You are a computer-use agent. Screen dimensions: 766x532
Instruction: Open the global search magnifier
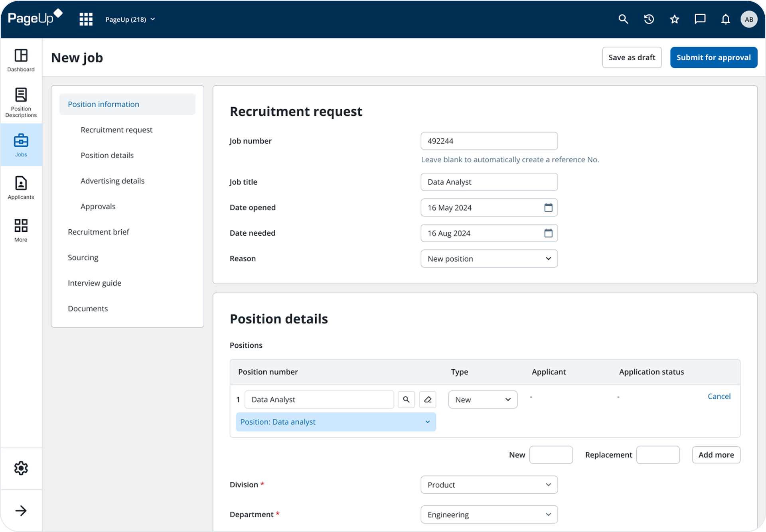[x=623, y=19]
